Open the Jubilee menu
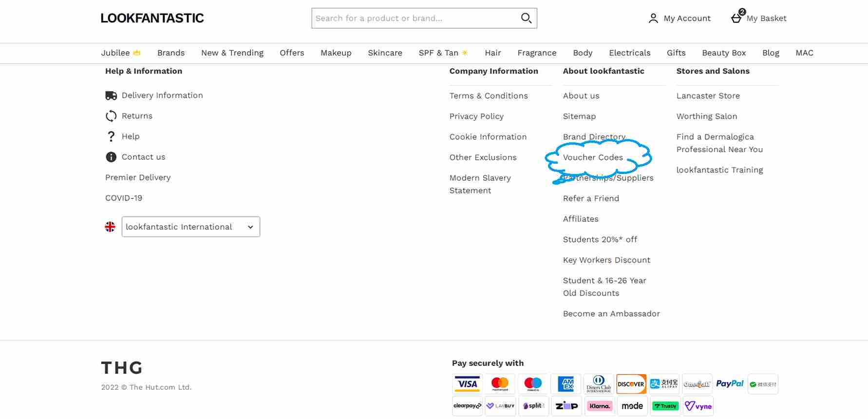This screenshot has height=419, width=868. pyautogui.click(x=121, y=53)
